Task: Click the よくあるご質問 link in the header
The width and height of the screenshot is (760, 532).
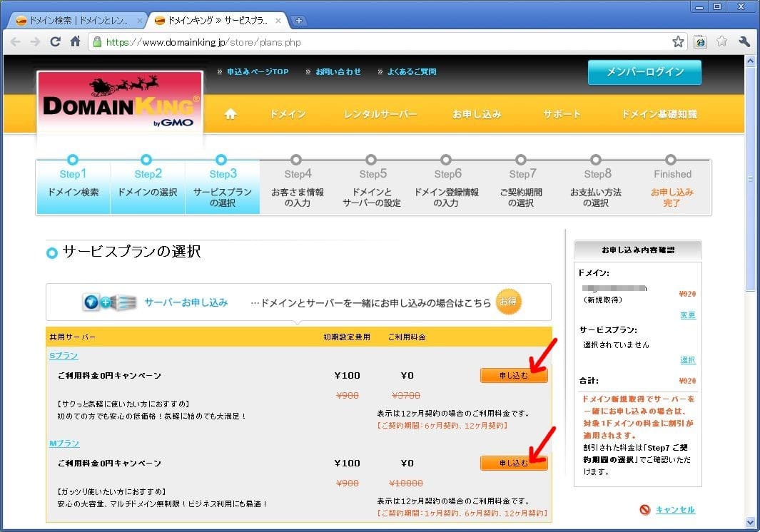Action: 412,72
